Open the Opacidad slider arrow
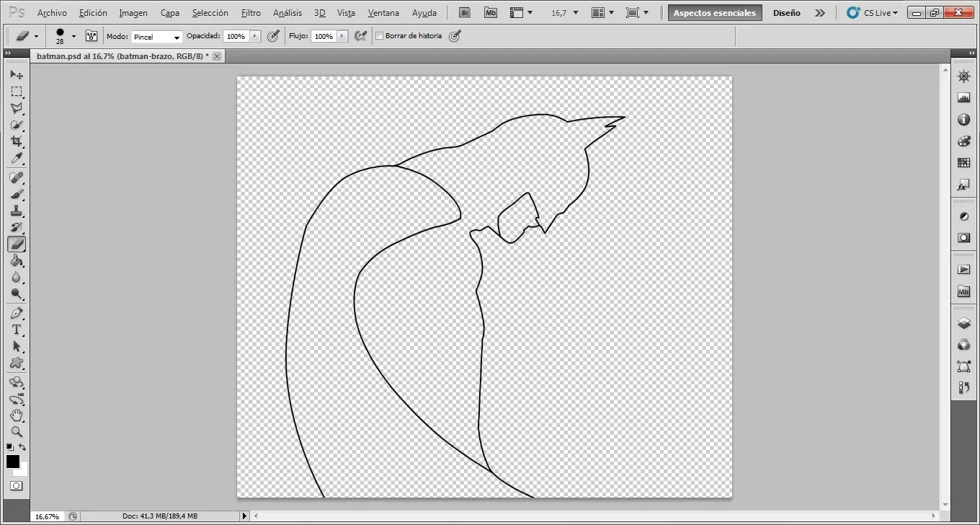 [x=254, y=36]
